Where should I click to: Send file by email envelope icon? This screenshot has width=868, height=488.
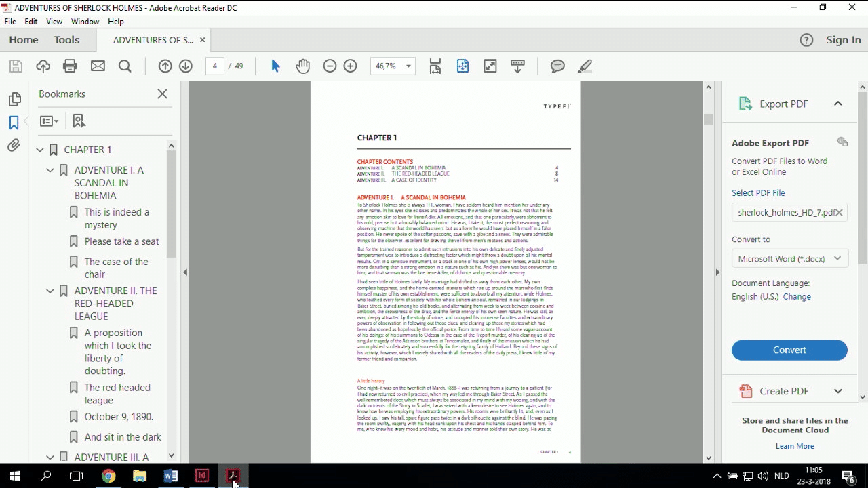pyautogui.click(x=98, y=66)
